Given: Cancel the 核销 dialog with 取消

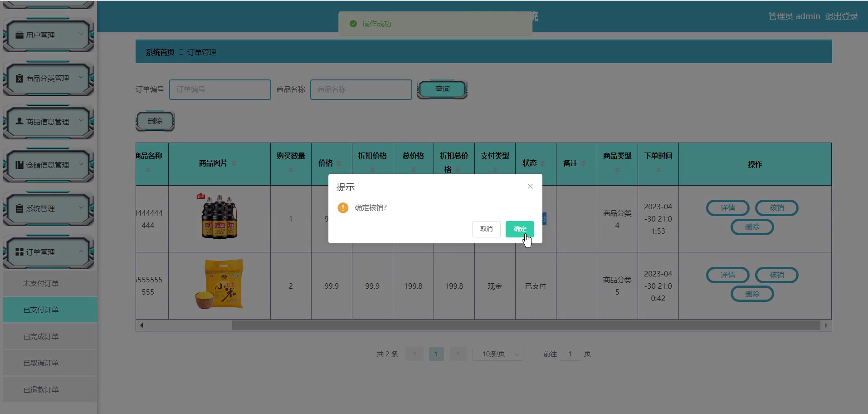Looking at the screenshot, I should point(486,229).
